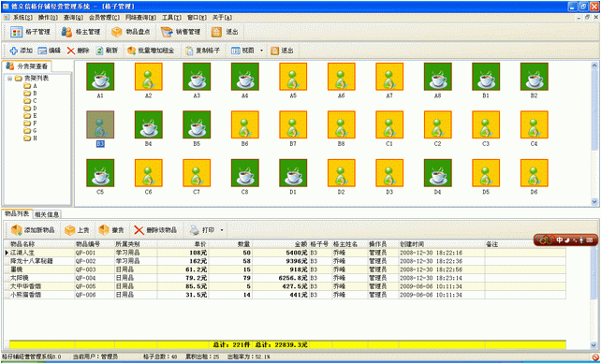
Task: Open the 物品盘点 module
Action: [130, 32]
